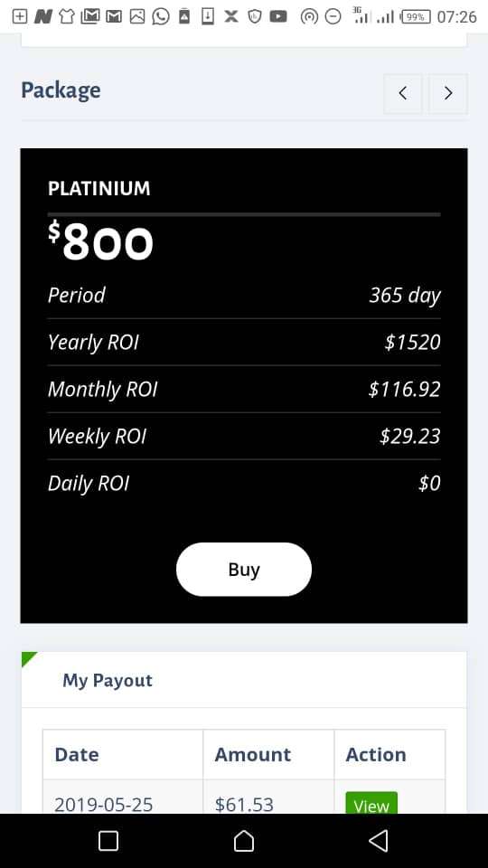Tap the Amount column header
This screenshot has height=868, width=488.
253,754
